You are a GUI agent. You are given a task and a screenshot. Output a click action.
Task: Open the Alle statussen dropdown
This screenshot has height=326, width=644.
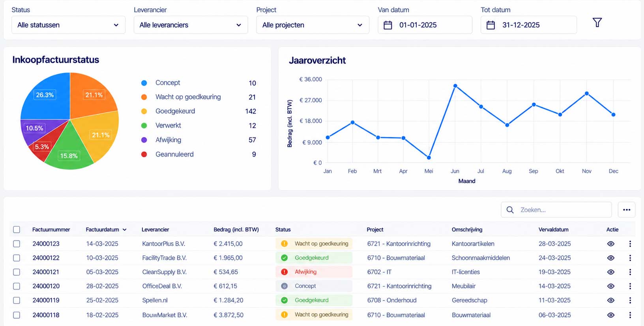click(x=68, y=25)
